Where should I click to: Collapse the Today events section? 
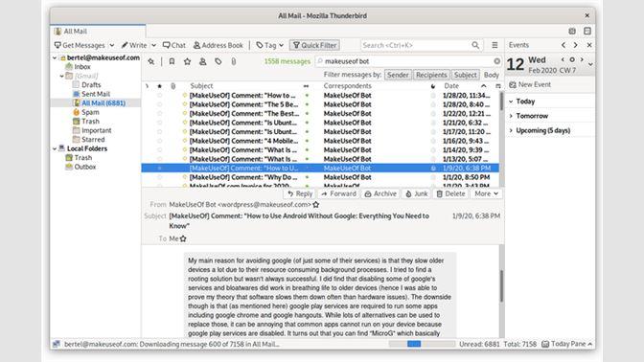pos(511,102)
